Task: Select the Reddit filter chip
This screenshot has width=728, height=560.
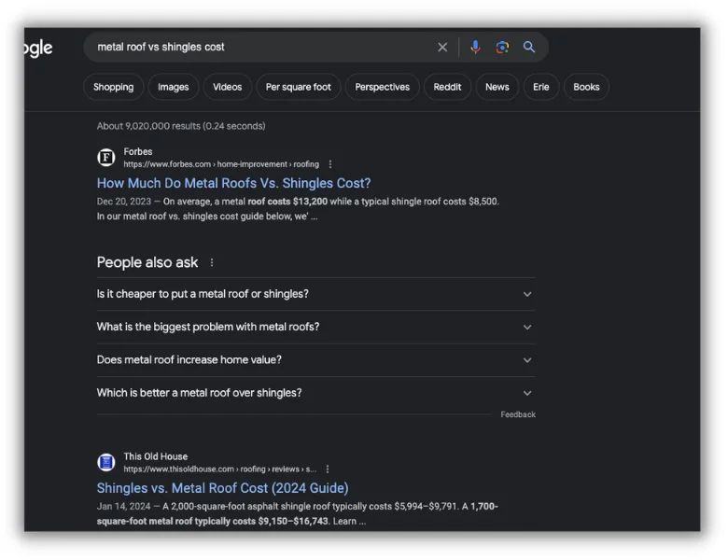Action: [447, 87]
